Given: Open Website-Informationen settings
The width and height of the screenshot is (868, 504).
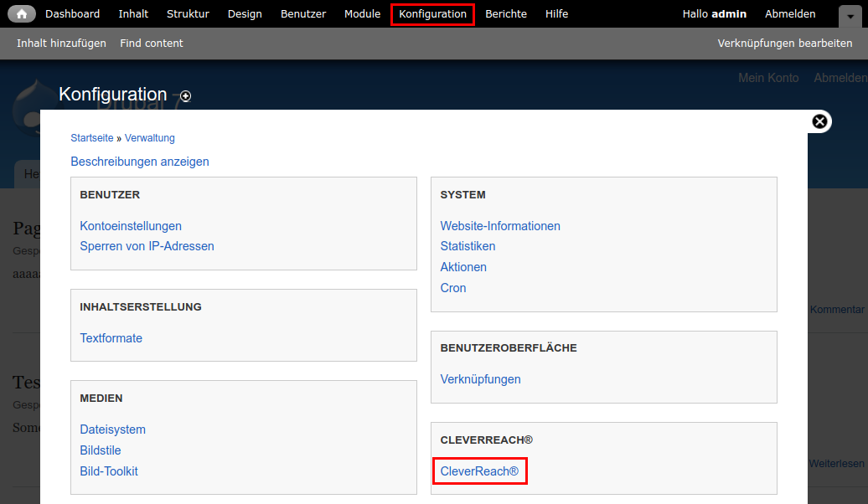Looking at the screenshot, I should (500, 226).
